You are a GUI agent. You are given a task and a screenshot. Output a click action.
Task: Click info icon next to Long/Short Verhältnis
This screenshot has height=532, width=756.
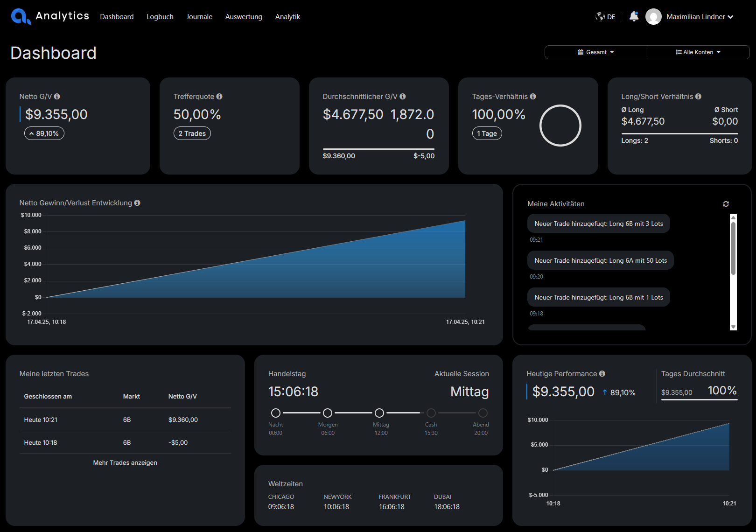(698, 97)
